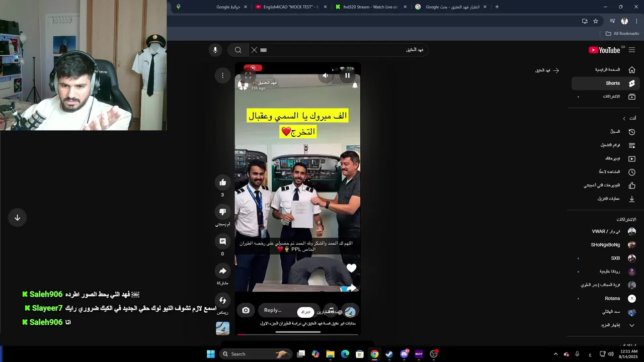Clear the YouTube search text with X
Image resolution: width=644 pixels, height=362 pixels.
(254, 50)
